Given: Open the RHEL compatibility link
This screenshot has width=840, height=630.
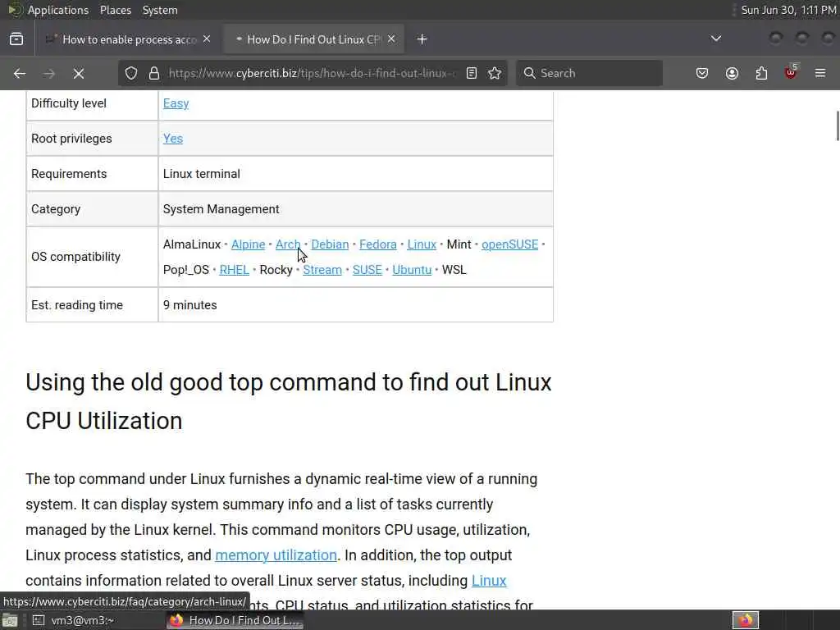Looking at the screenshot, I should point(234,270).
